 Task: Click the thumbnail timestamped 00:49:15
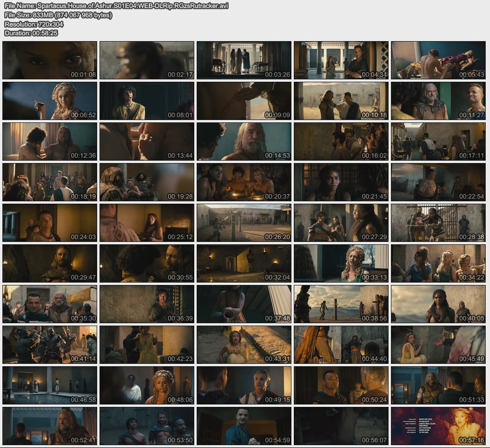pos(244,385)
